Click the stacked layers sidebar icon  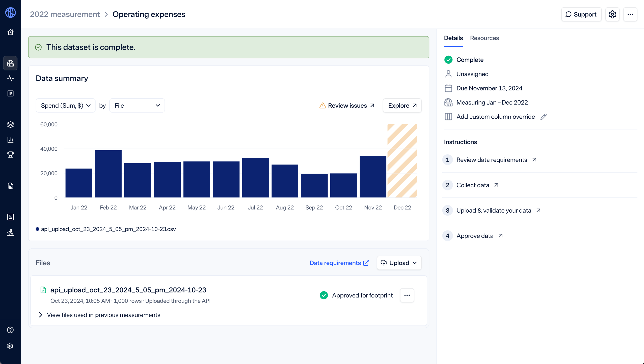click(x=10, y=124)
